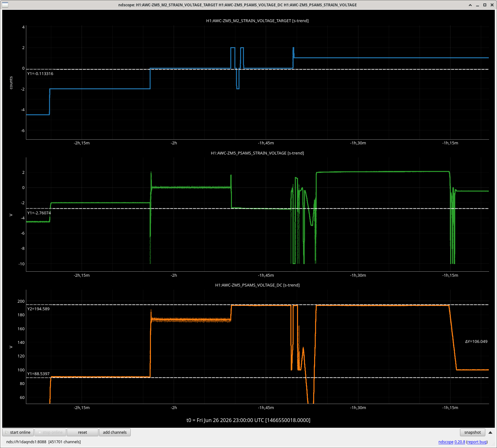This screenshot has width=497, height=448.
Task: Click the start online button
Action: point(18,432)
